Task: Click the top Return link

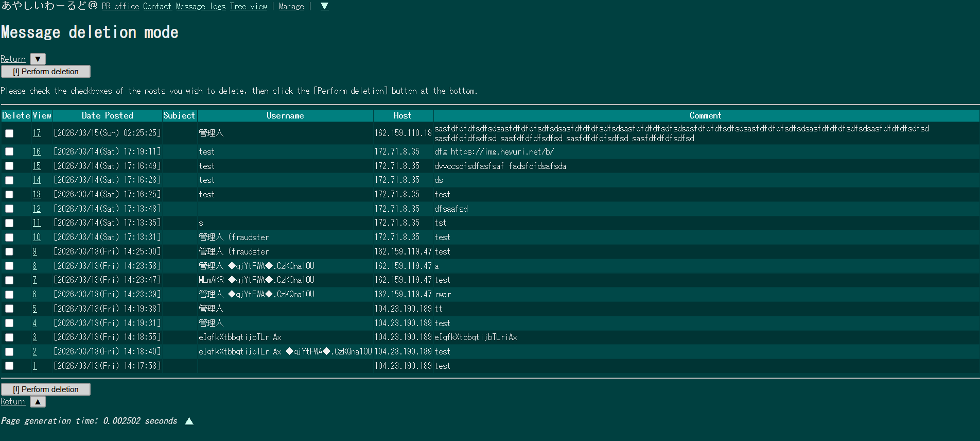Action: click(x=13, y=59)
